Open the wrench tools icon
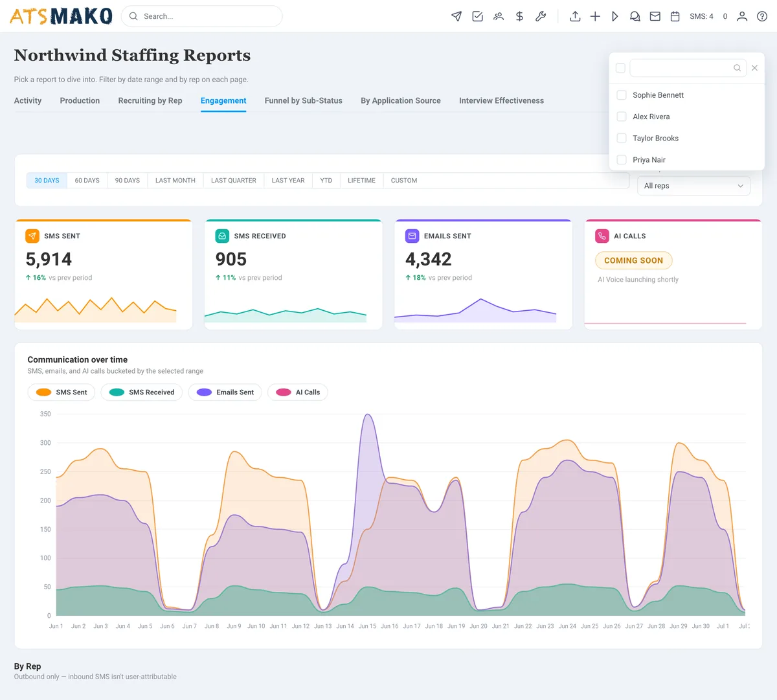Viewport: 777px width, 700px height. [x=541, y=16]
